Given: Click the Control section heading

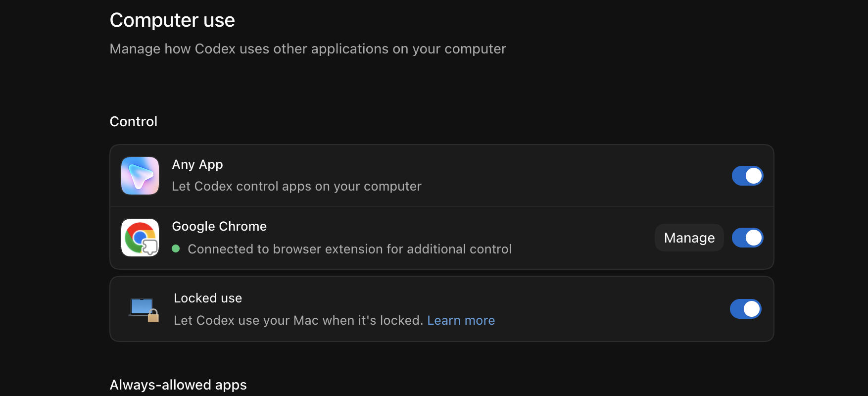Looking at the screenshot, I should [x=134, y=121].
